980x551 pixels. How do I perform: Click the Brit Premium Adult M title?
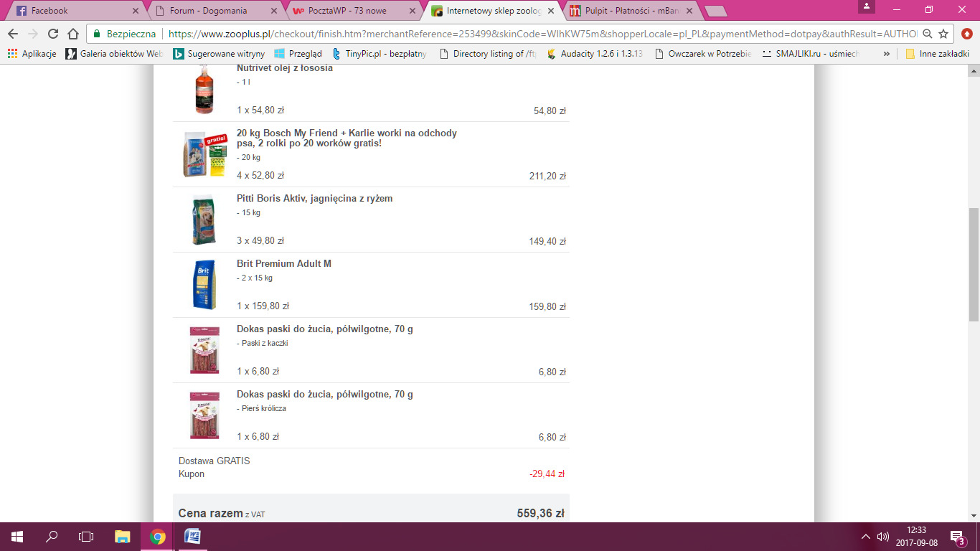point(284,263)
